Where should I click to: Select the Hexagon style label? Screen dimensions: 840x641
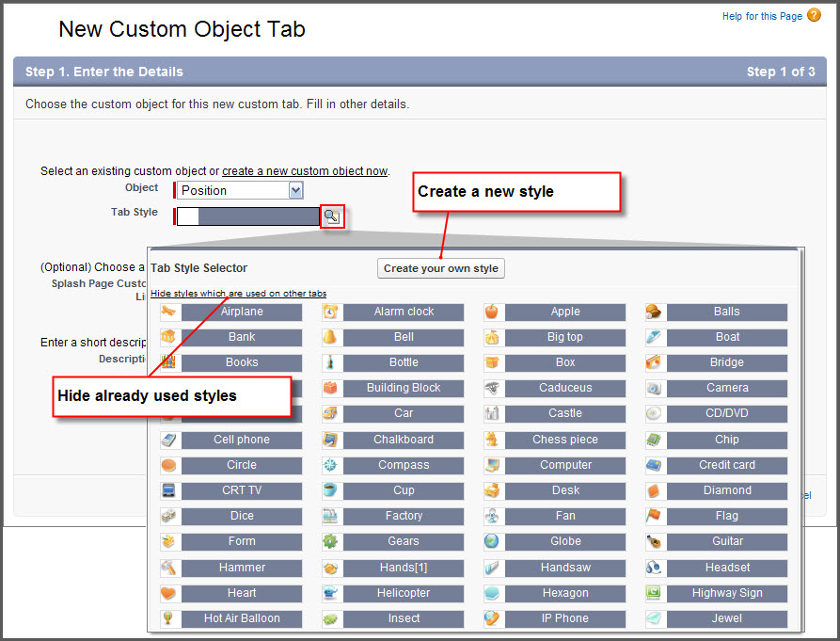(565, 593)
